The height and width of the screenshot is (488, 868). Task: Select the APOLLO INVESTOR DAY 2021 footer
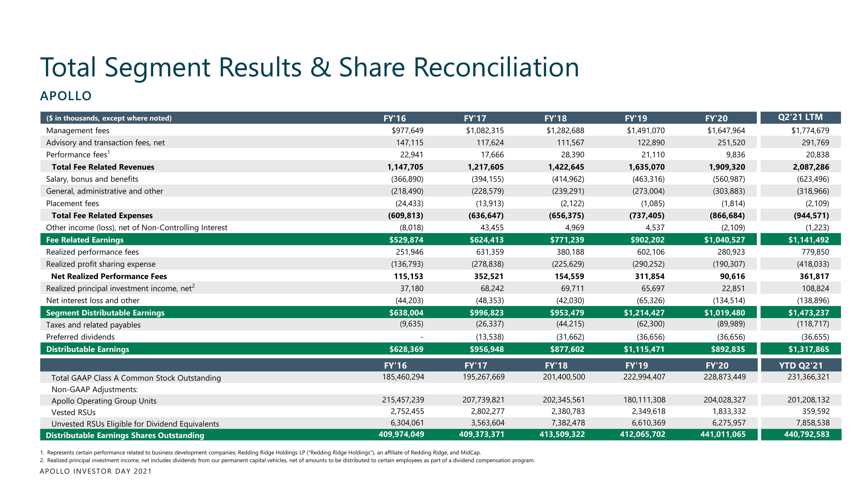(x=96, y=472)
